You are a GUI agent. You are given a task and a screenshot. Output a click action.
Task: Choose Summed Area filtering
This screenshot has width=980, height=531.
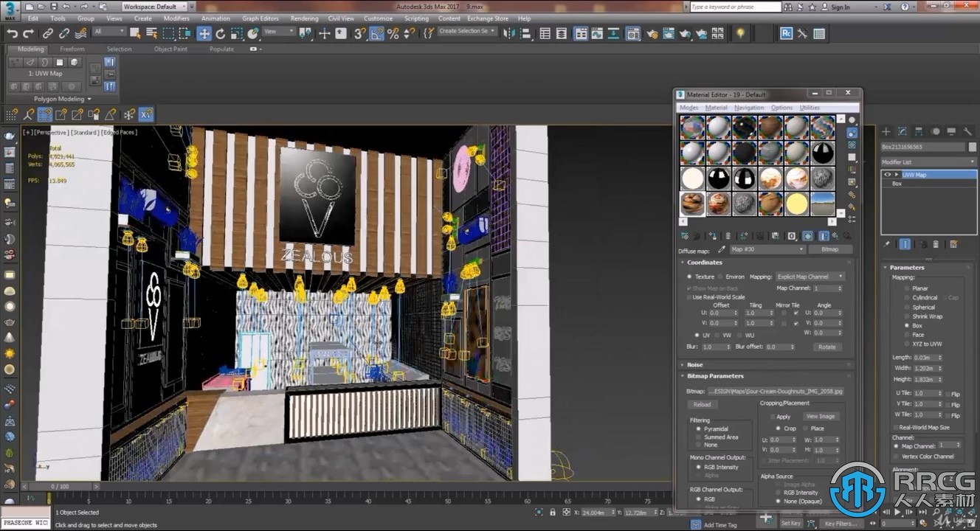tap(697, 437)
